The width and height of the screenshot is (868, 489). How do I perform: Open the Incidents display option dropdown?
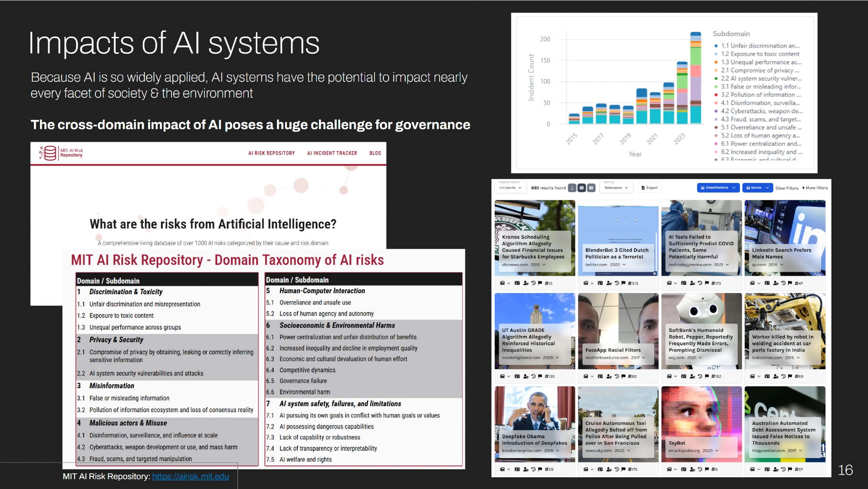[x=510, y=188]
